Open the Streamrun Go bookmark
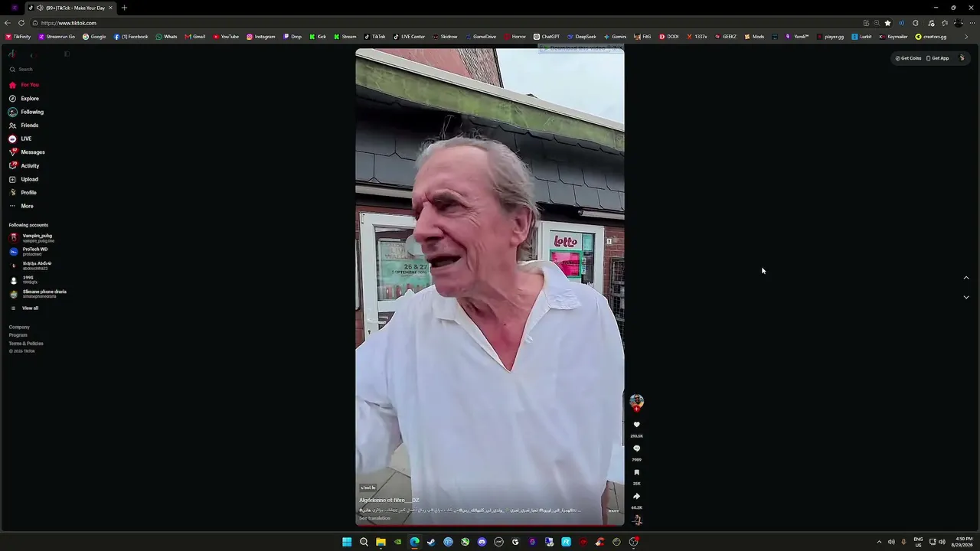Screen dimensions: 980x551 [56, 37]
